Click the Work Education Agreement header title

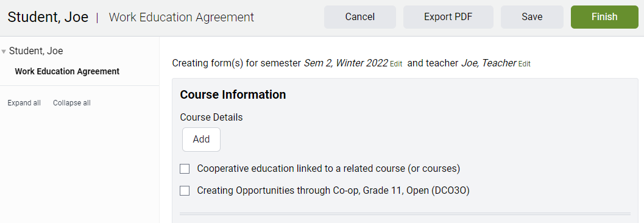click(182, 17)
